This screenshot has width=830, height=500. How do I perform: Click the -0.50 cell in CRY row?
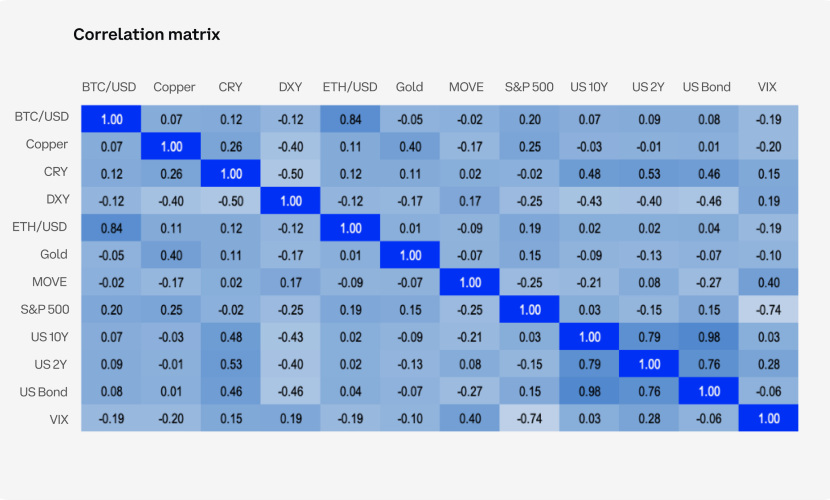tap(290, 173)
